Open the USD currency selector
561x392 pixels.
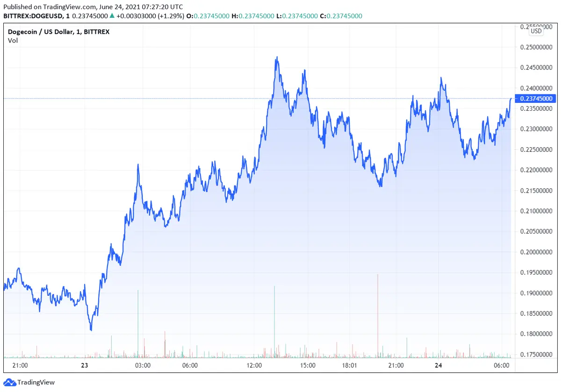coord(536,31)
